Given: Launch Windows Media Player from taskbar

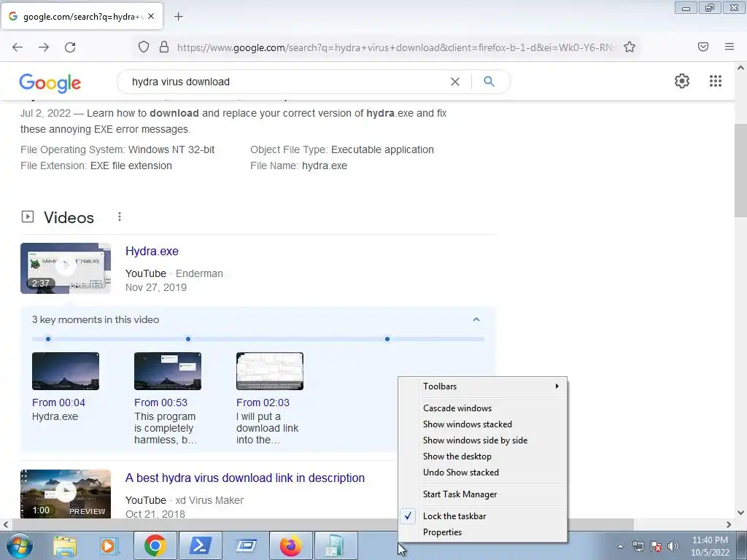Looking at the screenshot, I should tap(108, 545).
